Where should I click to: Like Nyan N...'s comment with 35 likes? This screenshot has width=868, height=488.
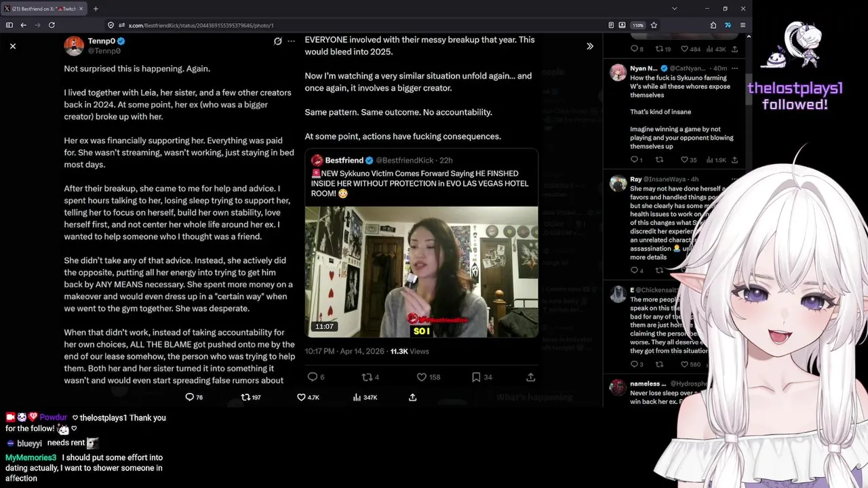(688, 160)
